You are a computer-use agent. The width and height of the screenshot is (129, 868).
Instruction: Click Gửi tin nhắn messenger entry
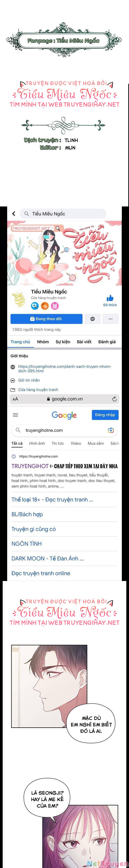click(29, 380)
